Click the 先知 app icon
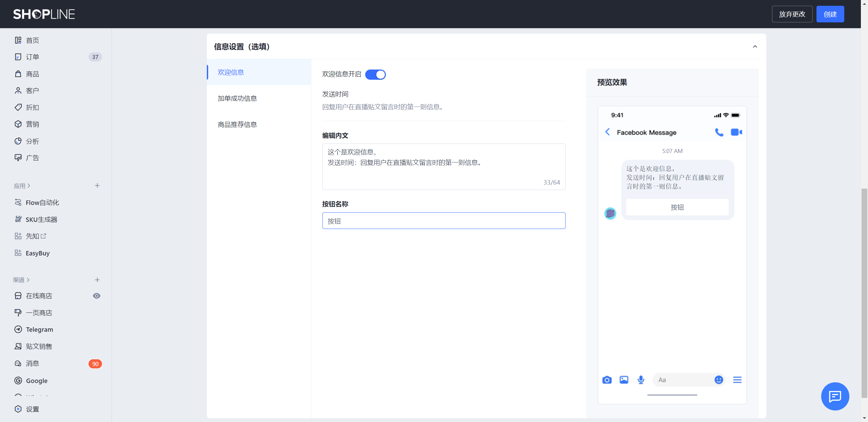 pos(18,236)
